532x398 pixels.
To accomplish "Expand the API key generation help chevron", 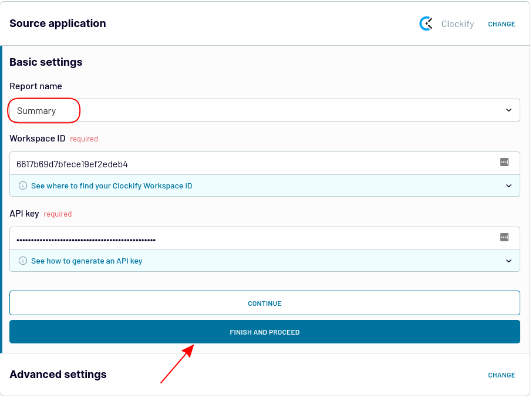I will pyautogui.click(x=509, y=261).
